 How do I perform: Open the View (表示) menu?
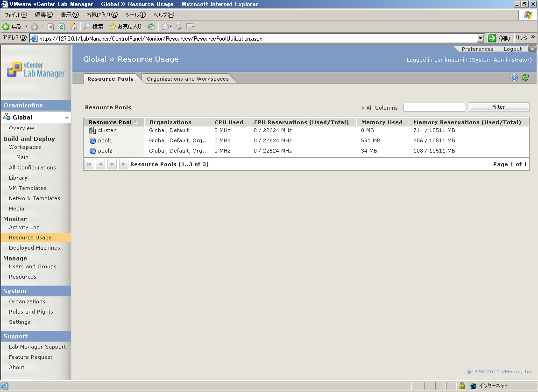tap(70, 15)
